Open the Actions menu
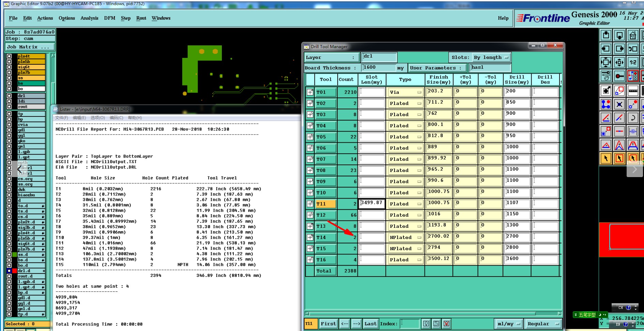644x331 pixels. [45, 18]
